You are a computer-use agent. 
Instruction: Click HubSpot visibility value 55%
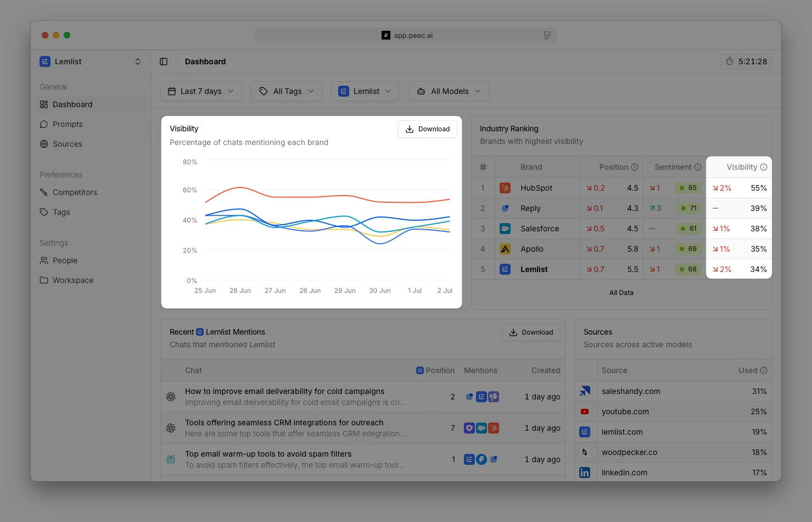(759, 188)
